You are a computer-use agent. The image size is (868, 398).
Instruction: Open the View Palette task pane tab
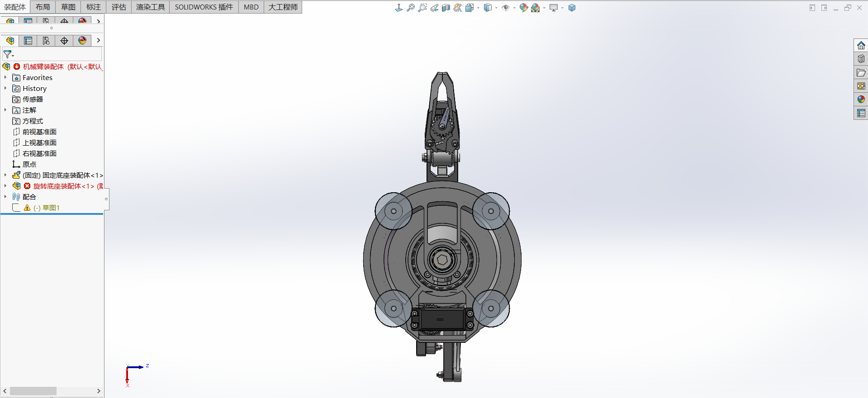861,86
